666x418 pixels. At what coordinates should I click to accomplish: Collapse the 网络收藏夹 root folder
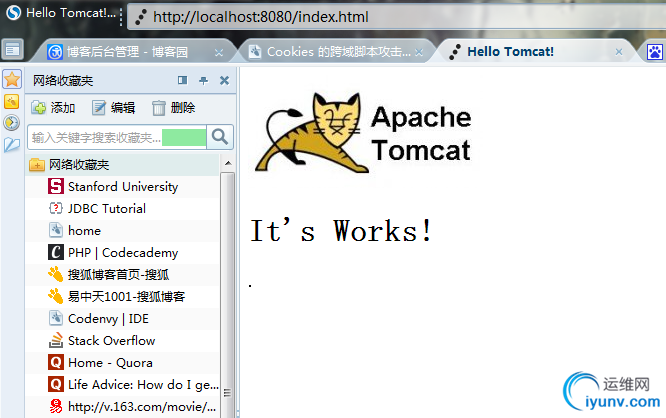click(37, 165)
